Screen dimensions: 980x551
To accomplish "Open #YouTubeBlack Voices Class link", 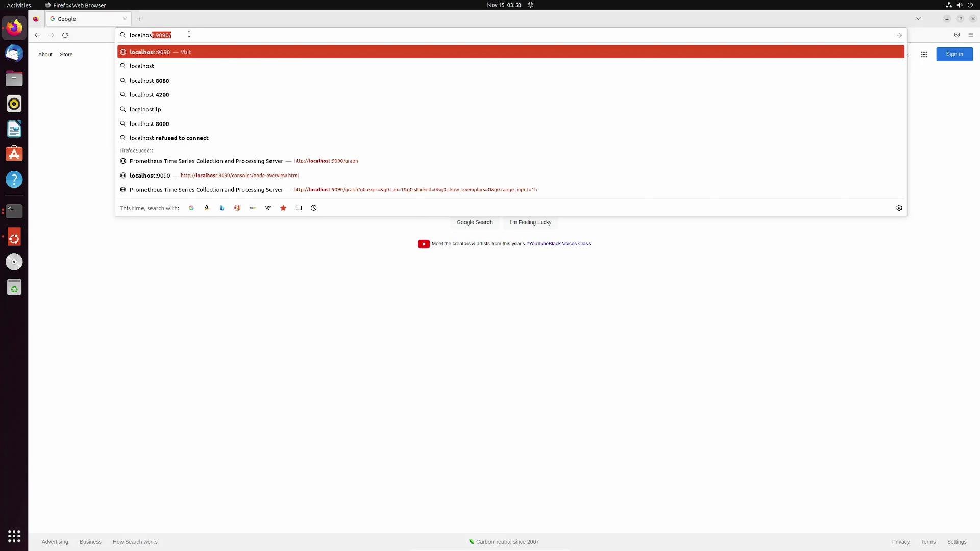I will point(558,244).
